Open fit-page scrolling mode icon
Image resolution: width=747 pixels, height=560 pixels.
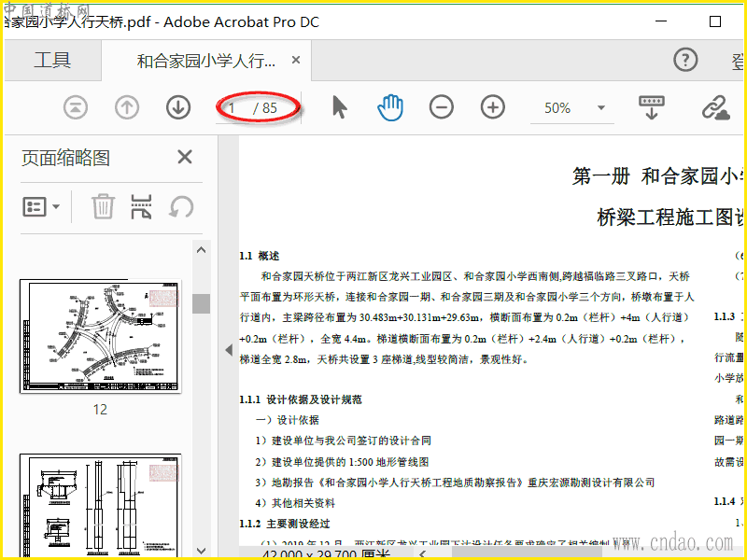(651, 107)
